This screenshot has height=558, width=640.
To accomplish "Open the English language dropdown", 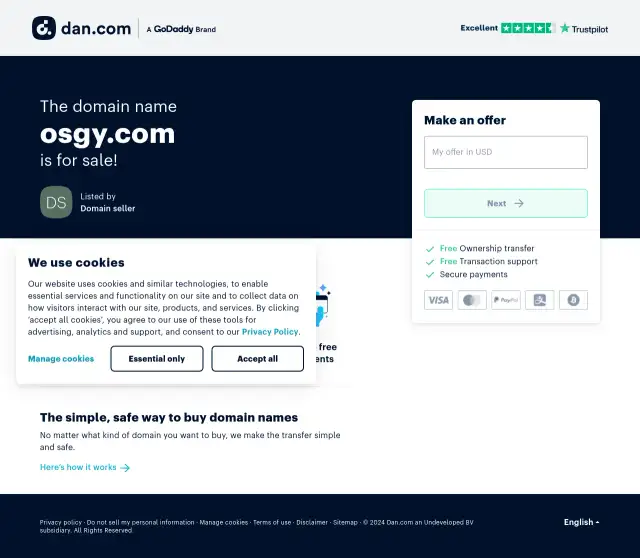I will click(582, 522).
